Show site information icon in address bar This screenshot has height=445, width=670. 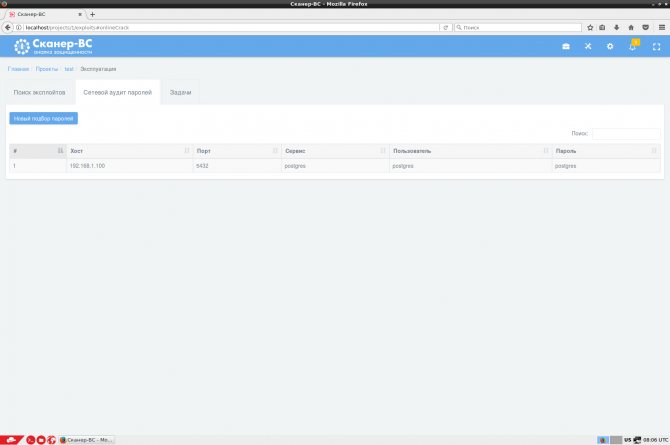(x=19, y=27)
